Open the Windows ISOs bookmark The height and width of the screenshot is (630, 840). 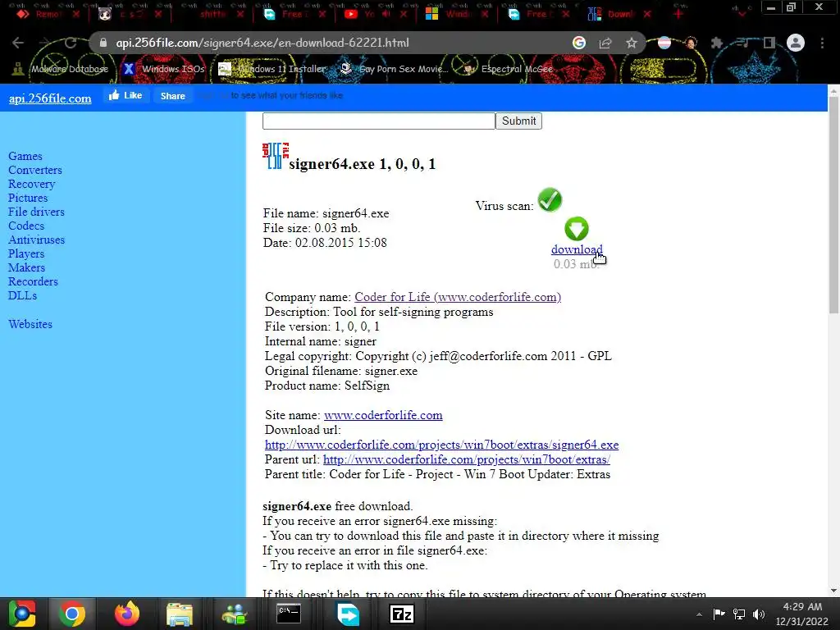pos(164,69)
